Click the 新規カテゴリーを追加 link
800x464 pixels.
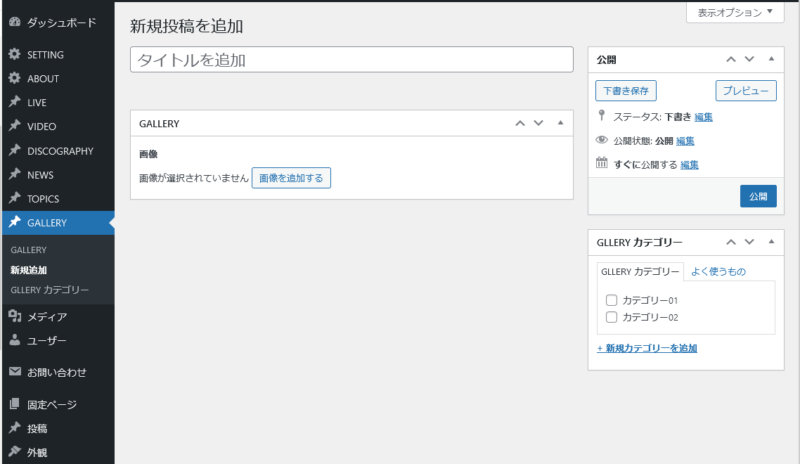(x=646, y=348)
